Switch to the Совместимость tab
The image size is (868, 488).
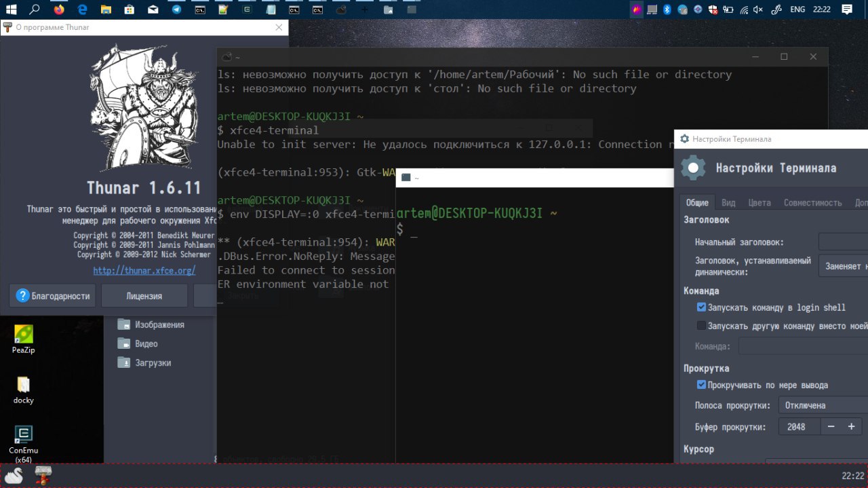click(812, 202)
